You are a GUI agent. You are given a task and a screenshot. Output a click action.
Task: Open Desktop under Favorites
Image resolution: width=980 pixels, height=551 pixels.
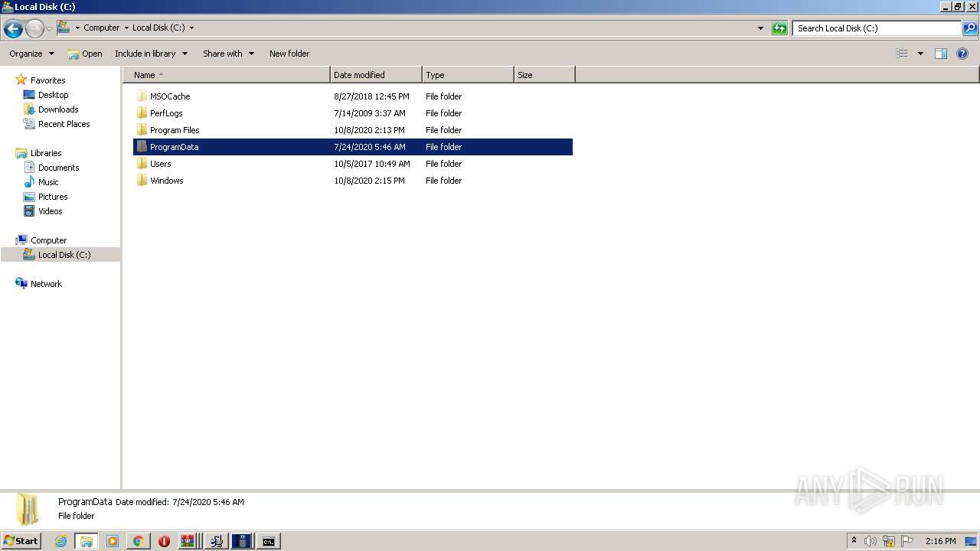53,95
